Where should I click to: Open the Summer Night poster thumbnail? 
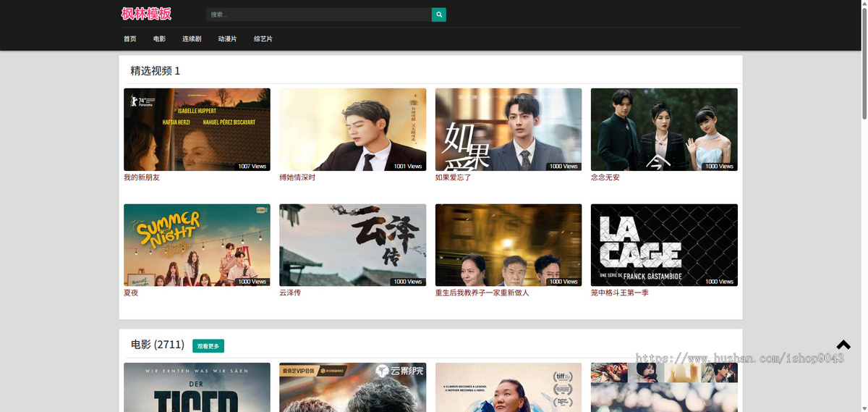coord(197,245)
